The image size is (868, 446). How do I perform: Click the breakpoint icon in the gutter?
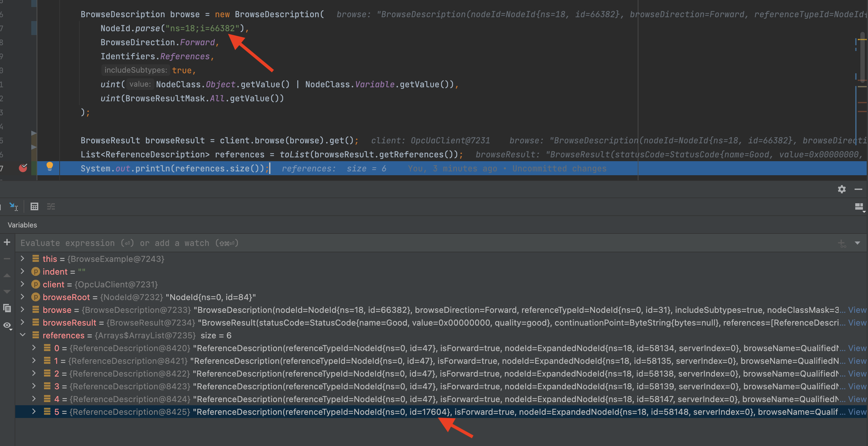(23, 168)
